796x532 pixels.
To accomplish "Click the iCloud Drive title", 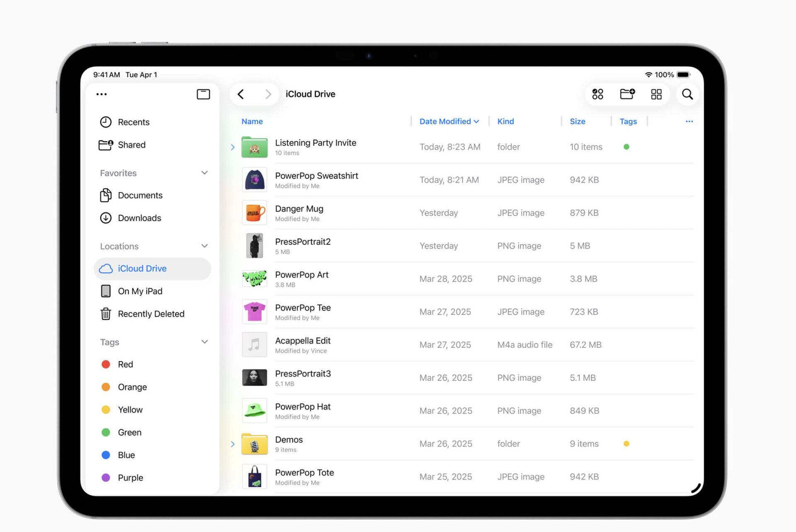I will (310, 94).
